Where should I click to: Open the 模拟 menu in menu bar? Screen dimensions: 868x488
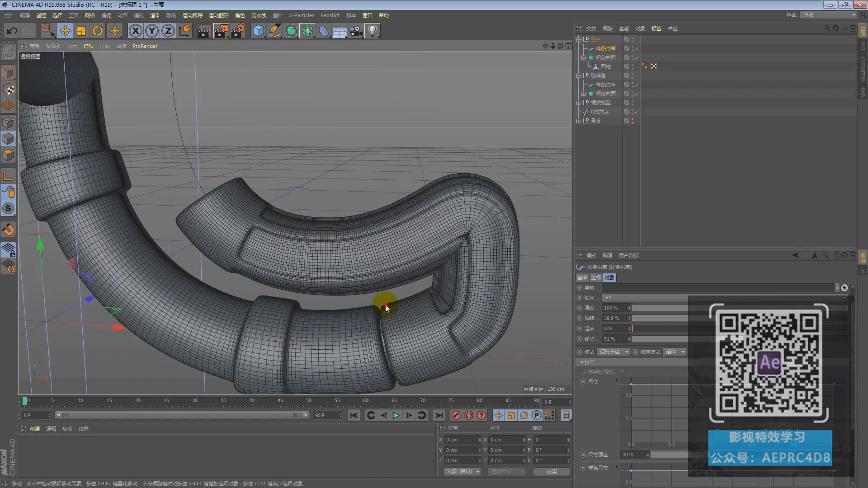click(138, 15)
